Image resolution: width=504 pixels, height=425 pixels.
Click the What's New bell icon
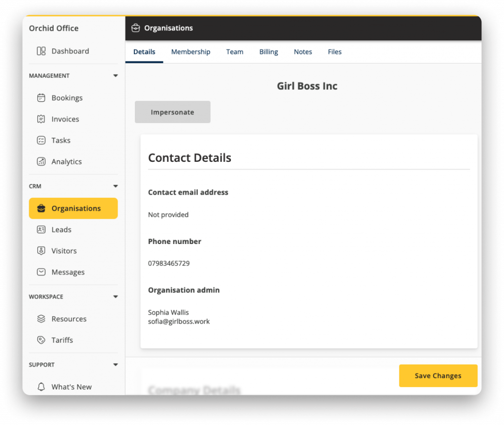pyautogui.click(x=41, y=387)
